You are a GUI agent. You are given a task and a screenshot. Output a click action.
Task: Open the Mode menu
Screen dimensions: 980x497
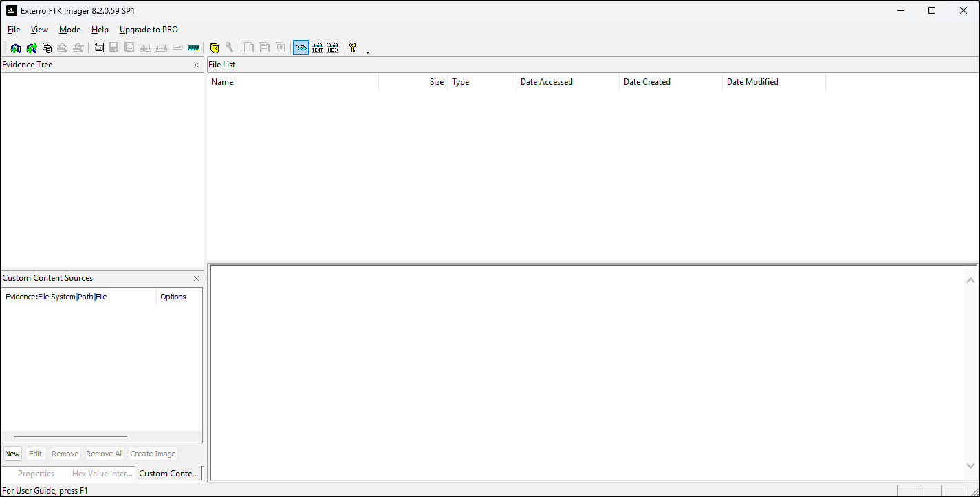coord(70,30)
